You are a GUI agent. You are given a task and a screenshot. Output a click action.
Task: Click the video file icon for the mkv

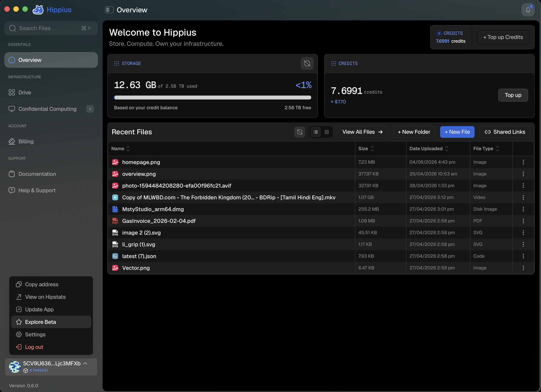(115, 197)
